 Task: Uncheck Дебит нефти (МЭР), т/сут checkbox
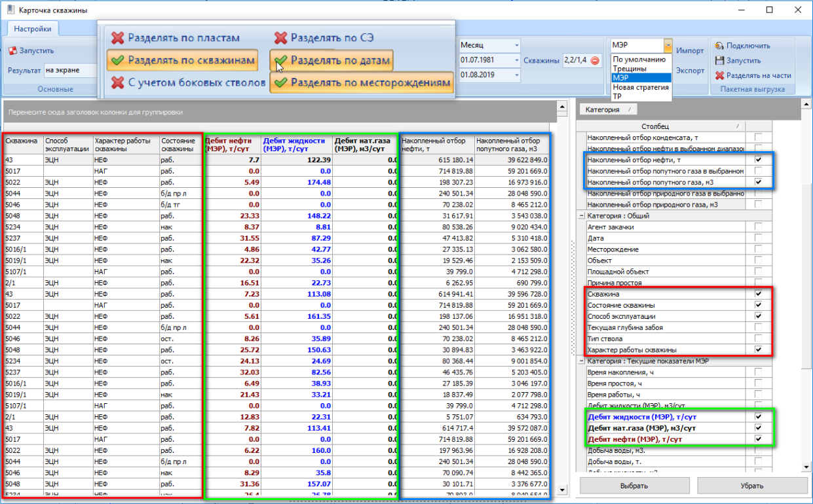coord(758,439)
